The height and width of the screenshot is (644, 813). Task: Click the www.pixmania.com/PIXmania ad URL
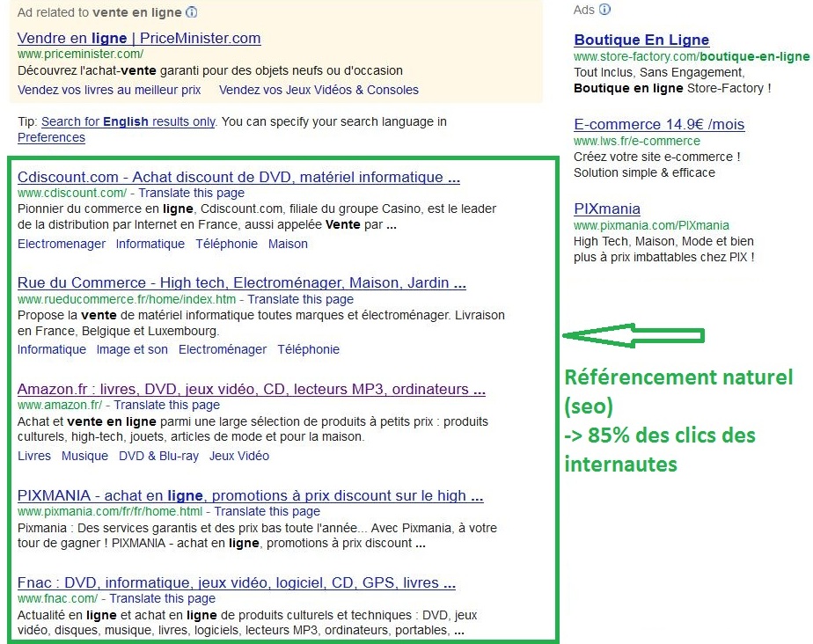651,225
